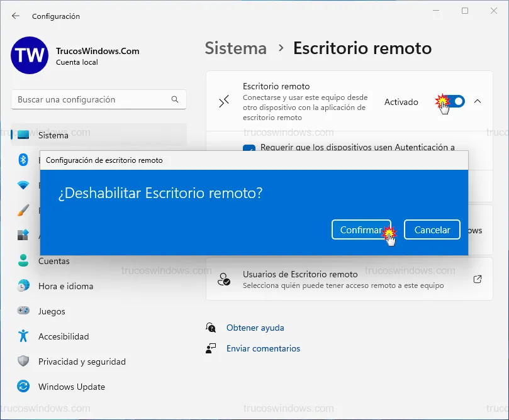Open external link icon for remote users

click(477, 279)
